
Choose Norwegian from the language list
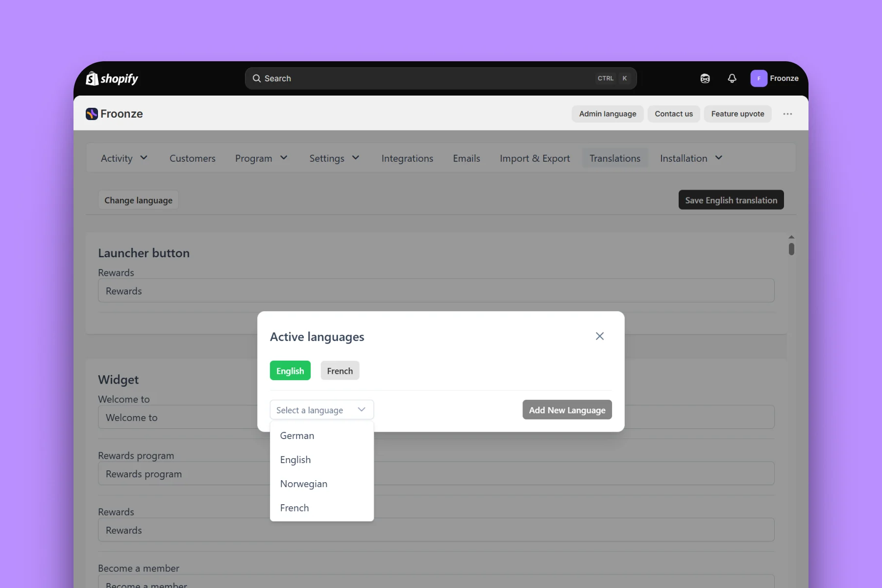322,484
